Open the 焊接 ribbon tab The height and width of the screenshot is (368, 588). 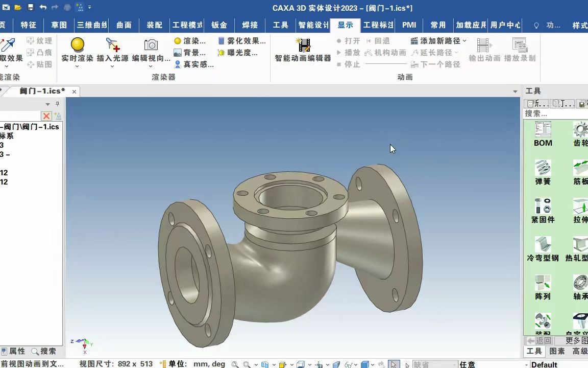coord(250,25)
